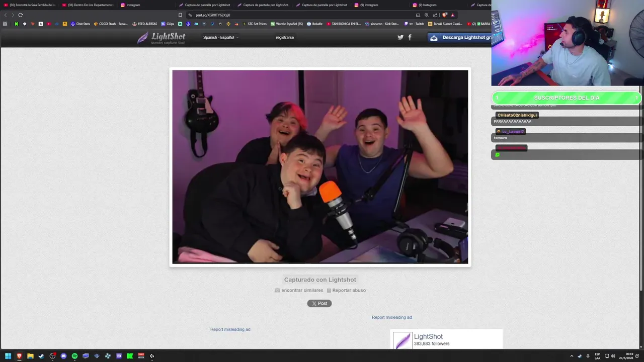Open OBS Studio from the taskbar

click(52, 356)
